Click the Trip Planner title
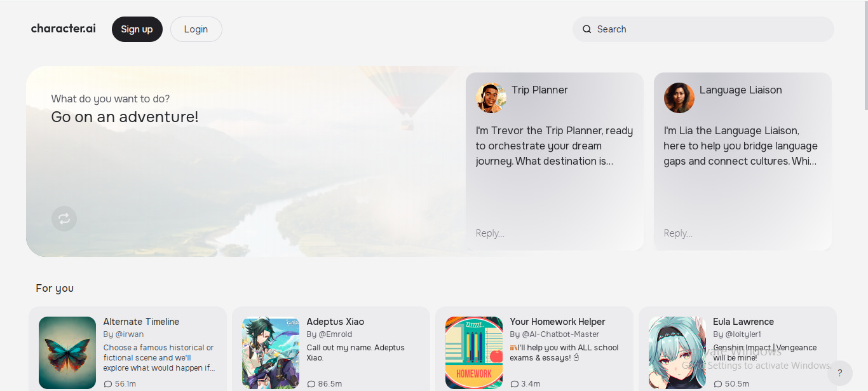868x391 pixels. point(539,90)
